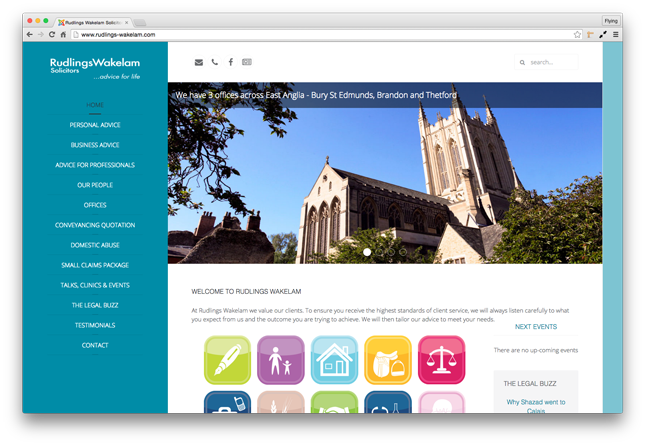Image resolution: width=645 pixels, height=445 pixels.
Task: Click the pale pink service icon
Action: click(x=441, y=402)
